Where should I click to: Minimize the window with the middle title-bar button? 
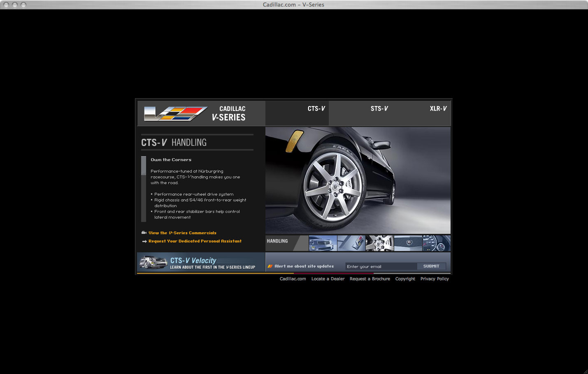tap(15, 5)
